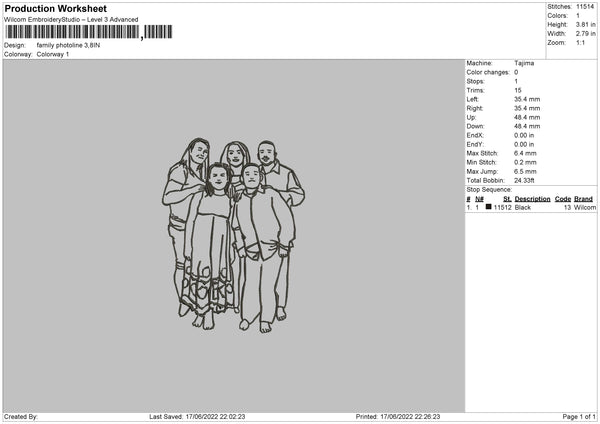
Task: Click the Black thread description
Action: (523, 208)
